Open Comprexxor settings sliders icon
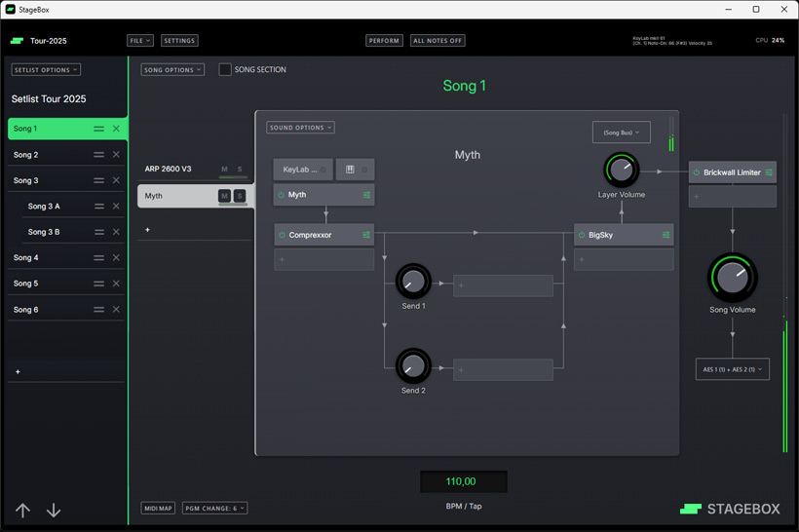799x532 pixels. pyautogui.click(x=365, y=235)
